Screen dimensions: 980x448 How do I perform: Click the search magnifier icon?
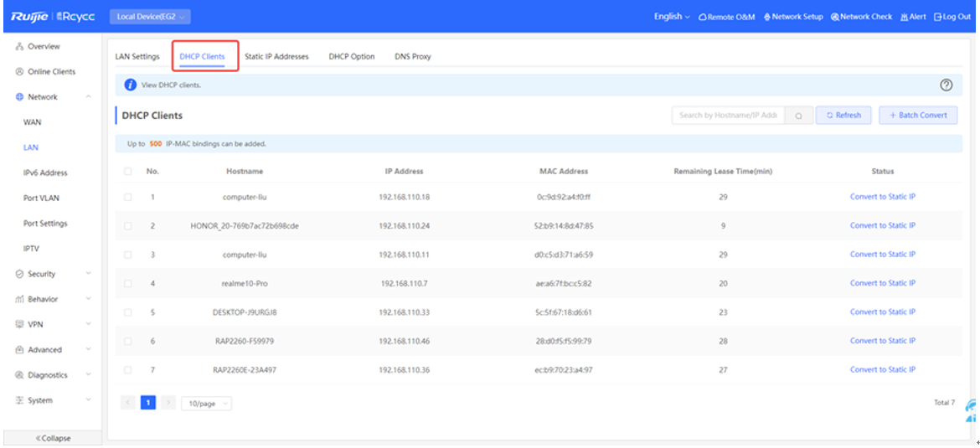pyautogui.click(x=798, y=116)
